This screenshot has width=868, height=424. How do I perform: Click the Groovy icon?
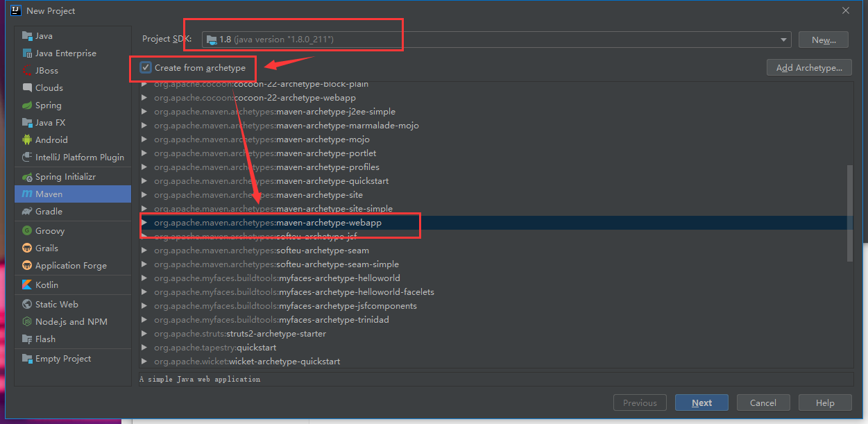[x=27, y=231]
